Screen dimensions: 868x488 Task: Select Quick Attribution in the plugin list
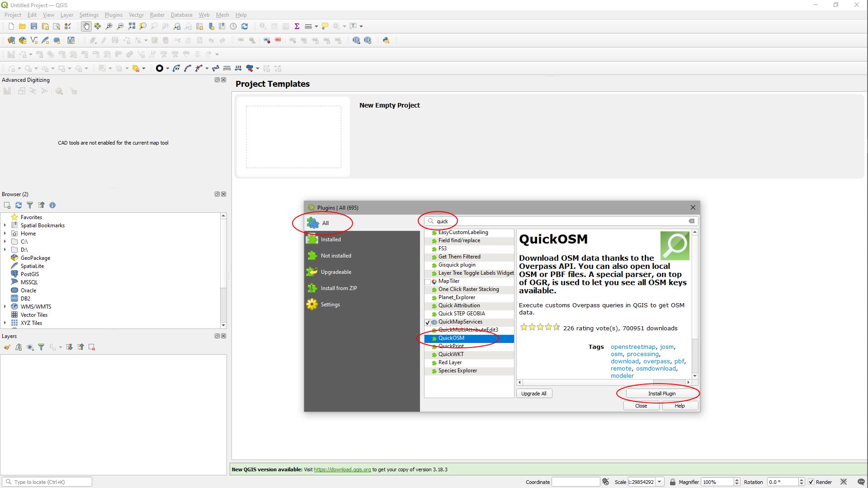coord(469,305)
